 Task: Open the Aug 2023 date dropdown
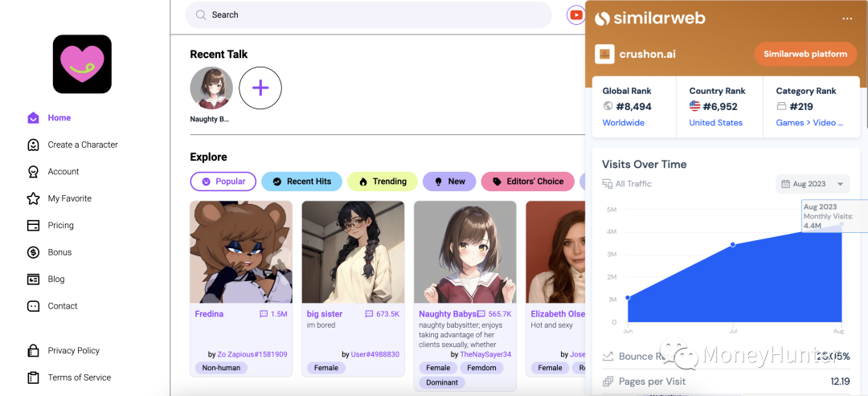[x=813, y=184]
